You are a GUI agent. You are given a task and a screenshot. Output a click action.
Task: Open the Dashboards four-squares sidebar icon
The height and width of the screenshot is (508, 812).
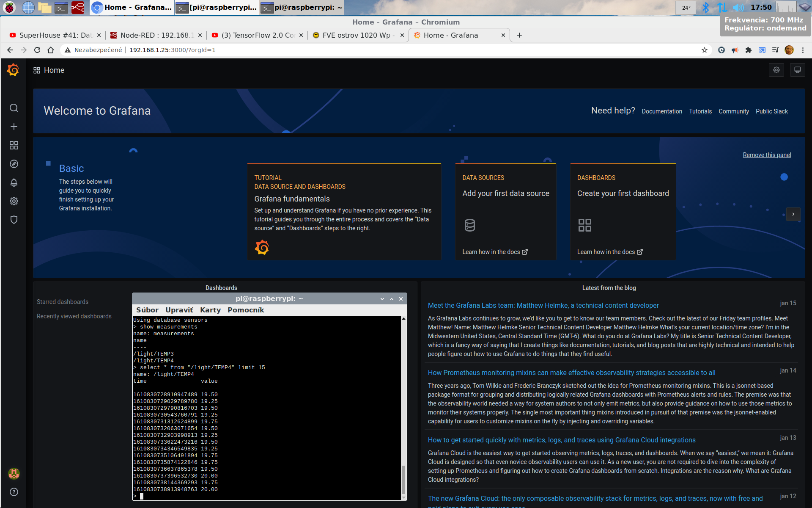(x=14, y=145)
